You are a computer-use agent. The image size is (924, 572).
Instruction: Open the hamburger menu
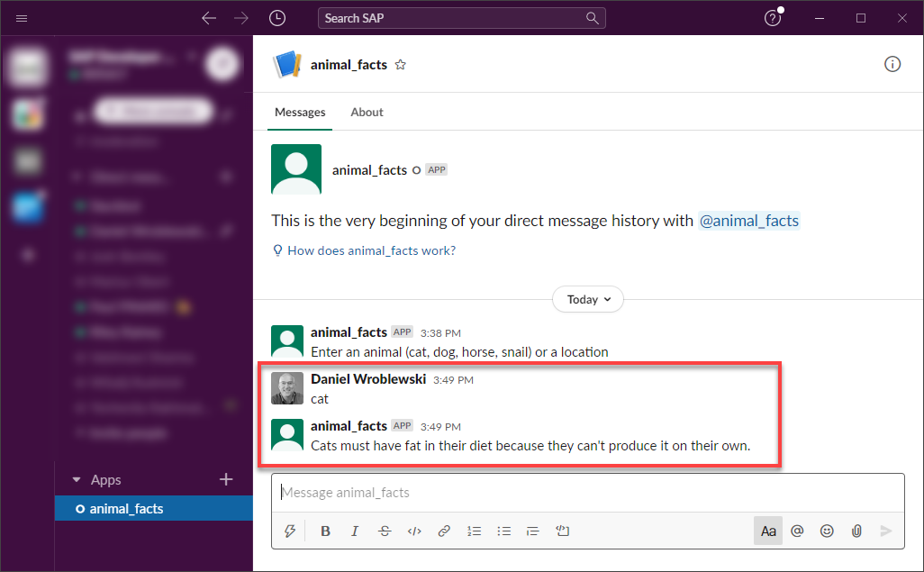coord(22,18)
